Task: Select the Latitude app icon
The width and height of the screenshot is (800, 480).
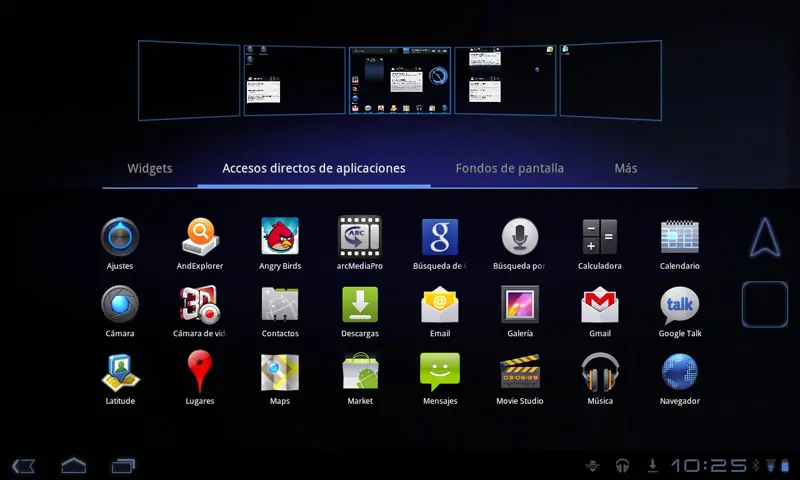Action: click(x=120, y=372)
